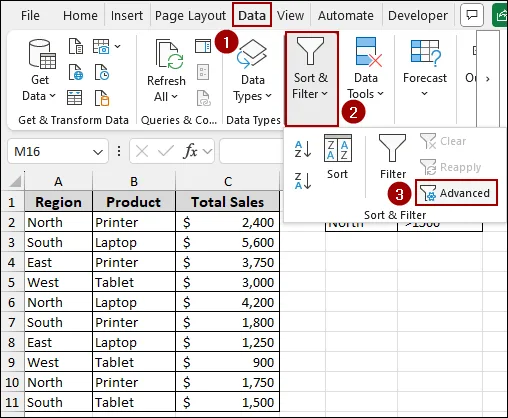Select column C header

pyautogui.click(x=228, y=181)
